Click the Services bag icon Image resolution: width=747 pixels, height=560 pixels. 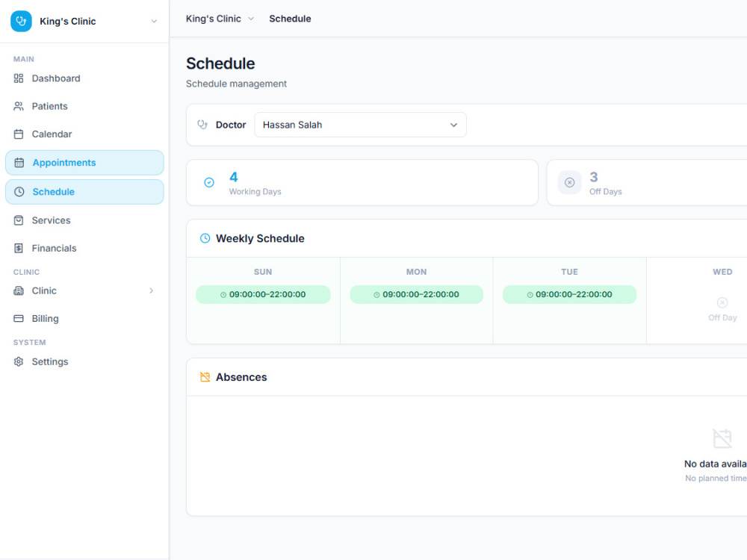pyautogui.click(x=19, y=220)
